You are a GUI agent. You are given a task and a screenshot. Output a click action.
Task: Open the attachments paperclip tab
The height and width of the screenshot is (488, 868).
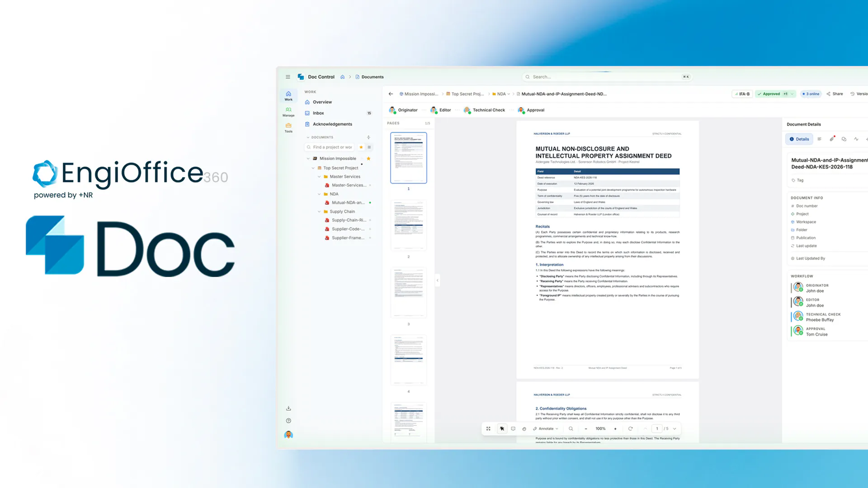832,139
